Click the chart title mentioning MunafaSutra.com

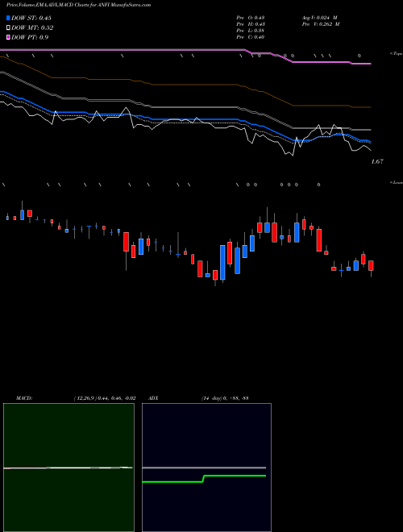tap(79, 5)
